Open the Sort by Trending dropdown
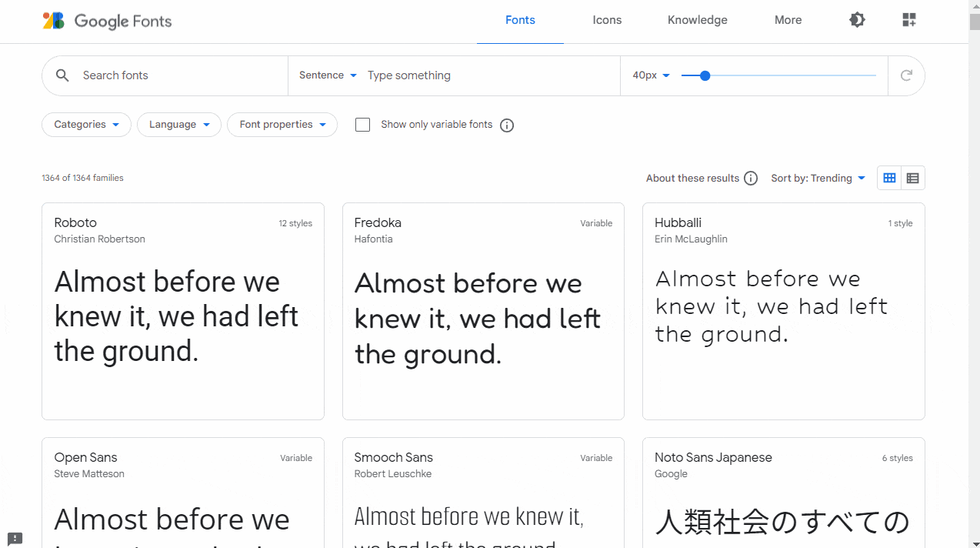 pos(818,179)
